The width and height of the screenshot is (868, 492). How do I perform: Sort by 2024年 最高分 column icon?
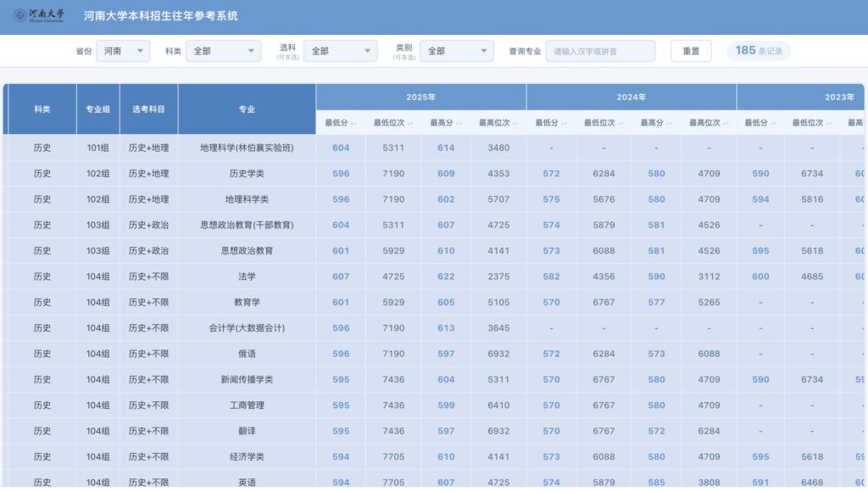[670, 124]
